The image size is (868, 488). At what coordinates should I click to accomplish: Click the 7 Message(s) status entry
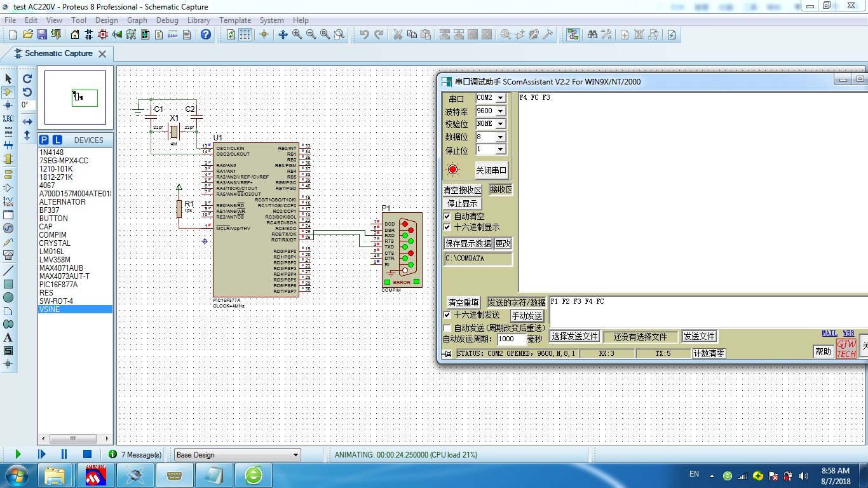click(x=135, y=455)
